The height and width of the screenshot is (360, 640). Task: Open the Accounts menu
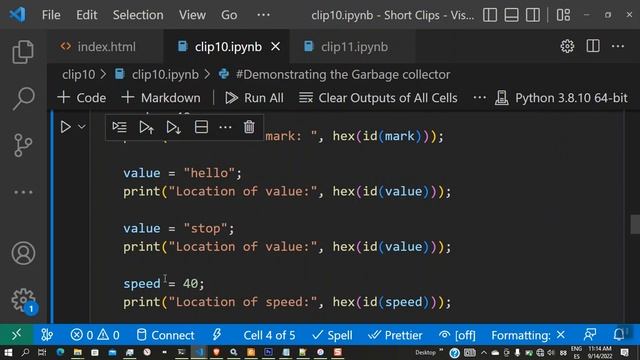pyautogui.click(x=23, y=253)
